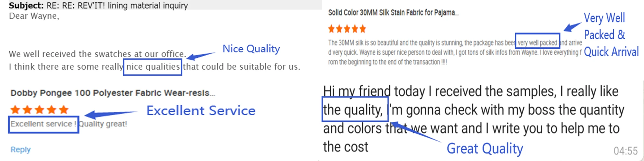Image resolution: width=644 pixels, height=161 pixels.
Task: Click the 04:55 chat message timestamp
Action: [x=625, y=151]
